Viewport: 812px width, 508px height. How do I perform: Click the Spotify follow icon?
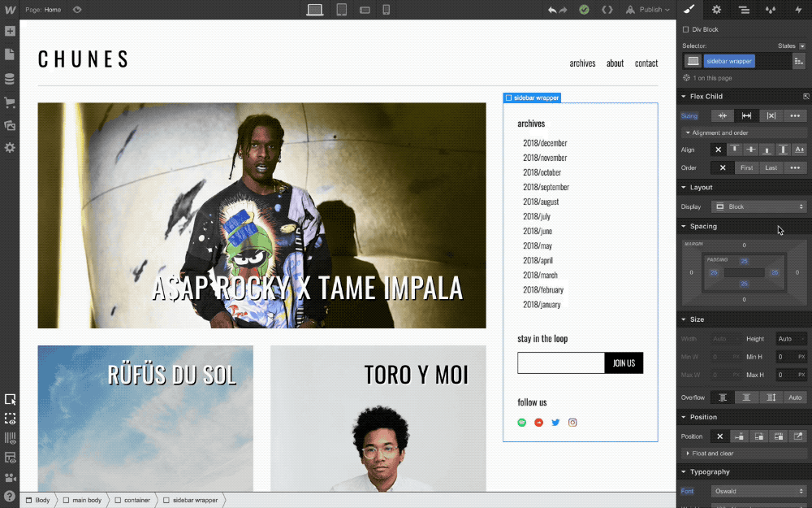pyautogui.click(x=522, y=423)
